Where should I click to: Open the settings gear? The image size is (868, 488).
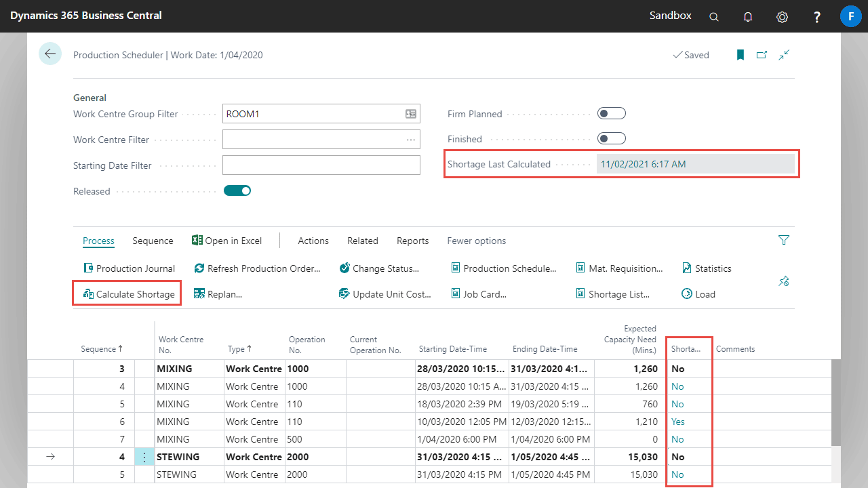click(782, 17)
